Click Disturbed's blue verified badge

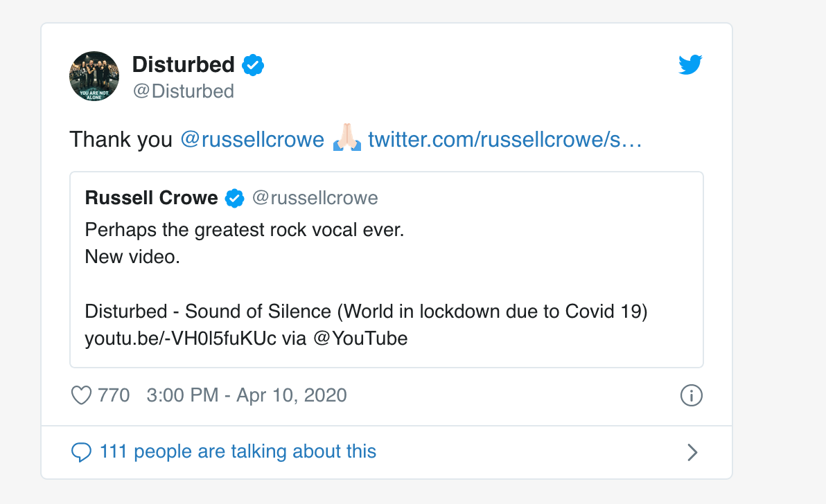[x=253, y=65]
